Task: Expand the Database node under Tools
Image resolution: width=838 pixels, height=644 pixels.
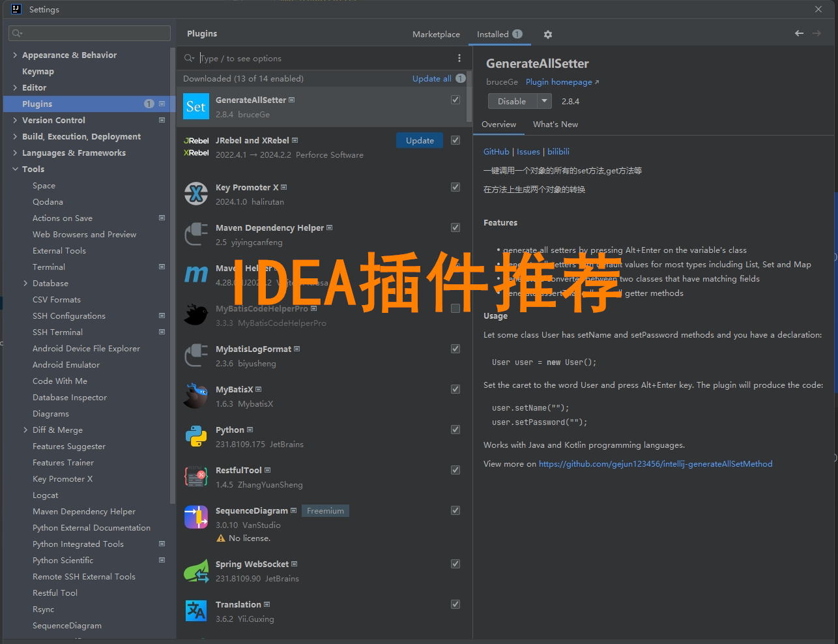Action: point(25,283)
